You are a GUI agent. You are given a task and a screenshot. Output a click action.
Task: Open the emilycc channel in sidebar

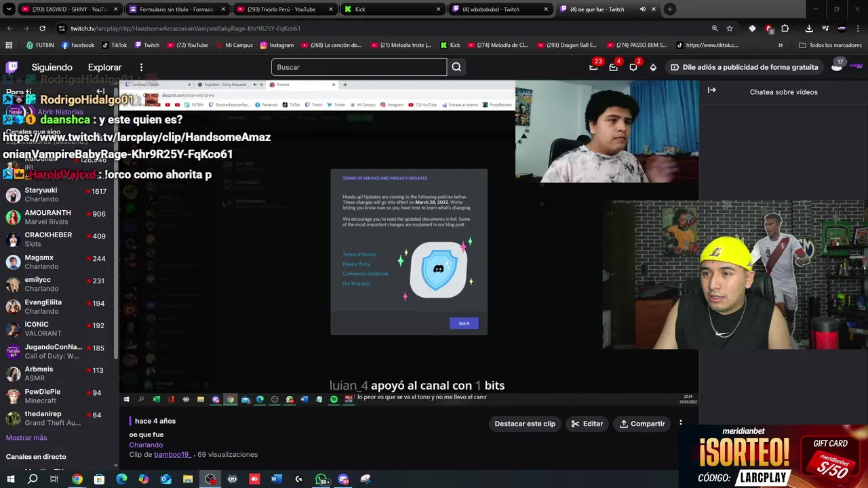click(x=56, y=284)
